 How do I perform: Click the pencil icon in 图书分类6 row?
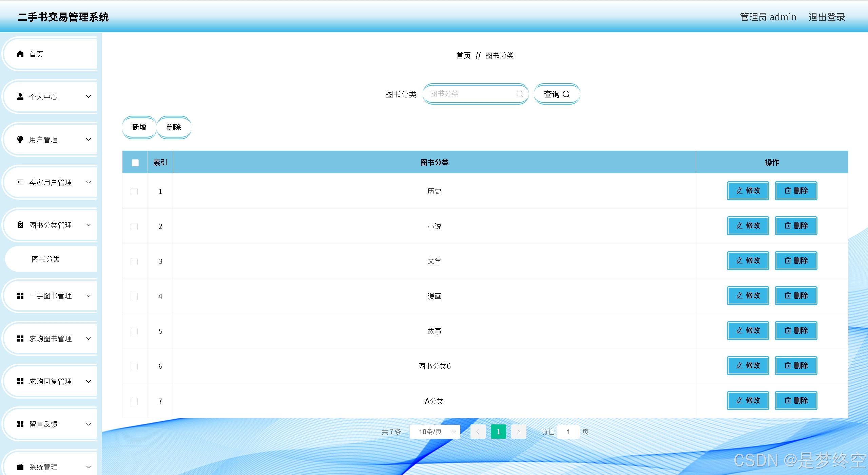coord(739,366)
